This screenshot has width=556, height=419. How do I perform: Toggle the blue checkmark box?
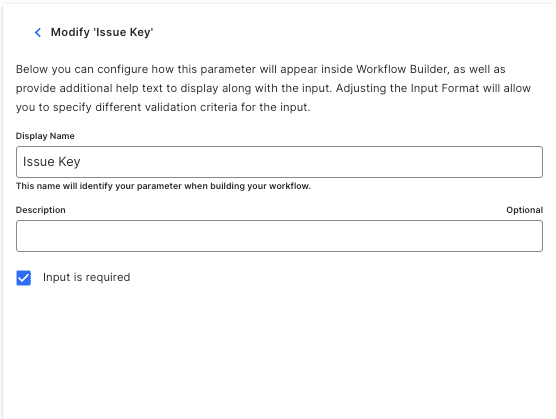tap(24, 278)
